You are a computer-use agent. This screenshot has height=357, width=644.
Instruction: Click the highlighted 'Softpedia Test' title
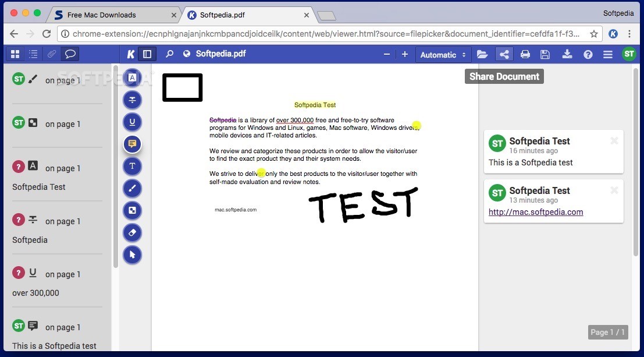[315, 105]
